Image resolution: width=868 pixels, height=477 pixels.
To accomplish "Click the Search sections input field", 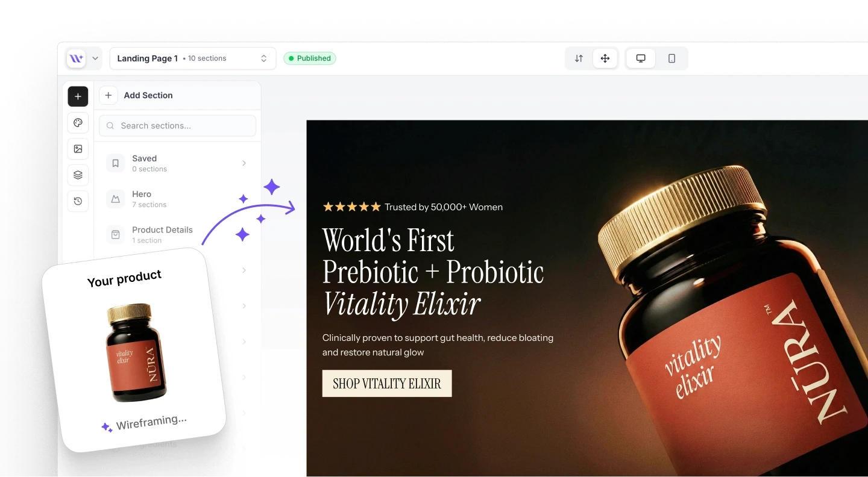I will point(177,126).
